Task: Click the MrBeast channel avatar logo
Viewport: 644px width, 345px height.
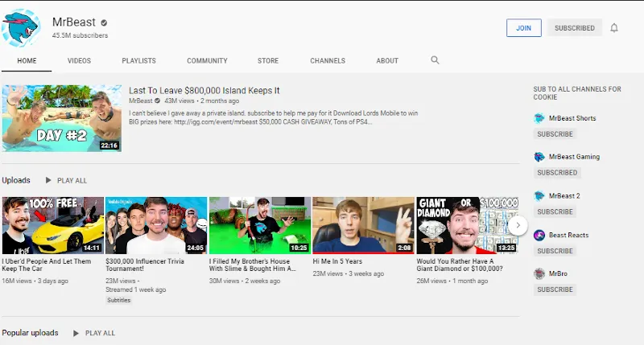Action: click(x=21, y=27)
